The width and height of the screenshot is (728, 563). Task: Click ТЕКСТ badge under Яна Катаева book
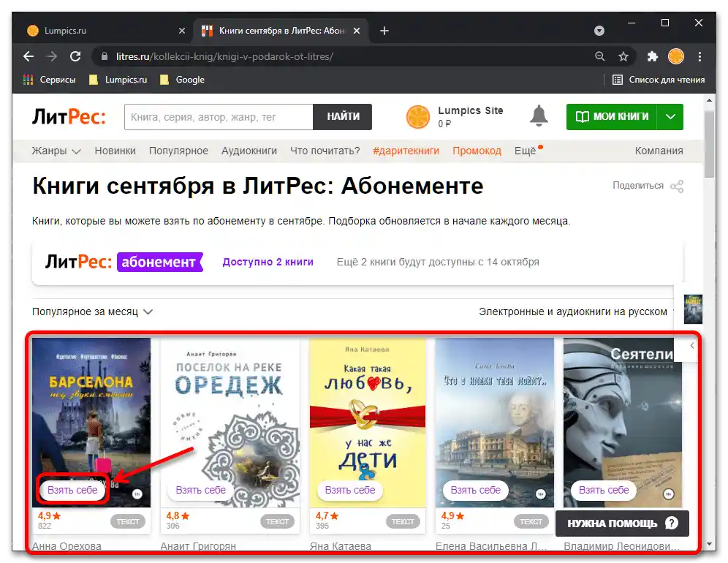coord(403,521)
